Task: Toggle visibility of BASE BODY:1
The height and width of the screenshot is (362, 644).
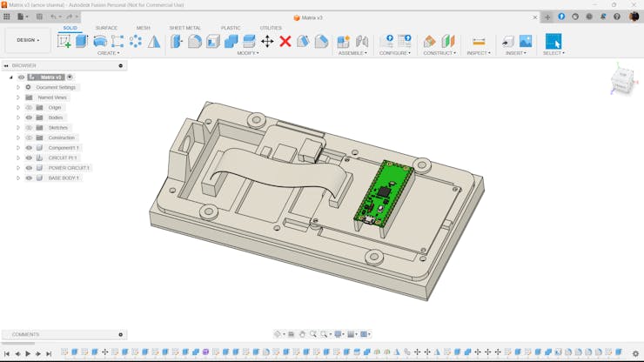Action: click(29, 178)
